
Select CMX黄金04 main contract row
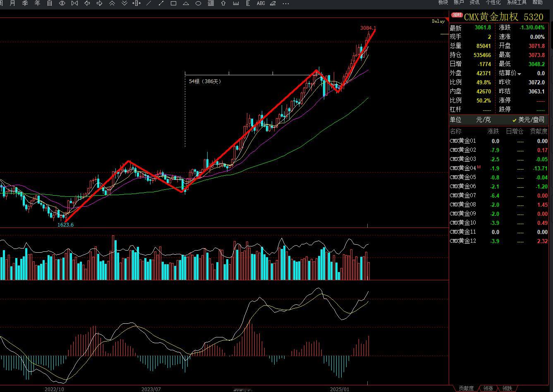499,168
